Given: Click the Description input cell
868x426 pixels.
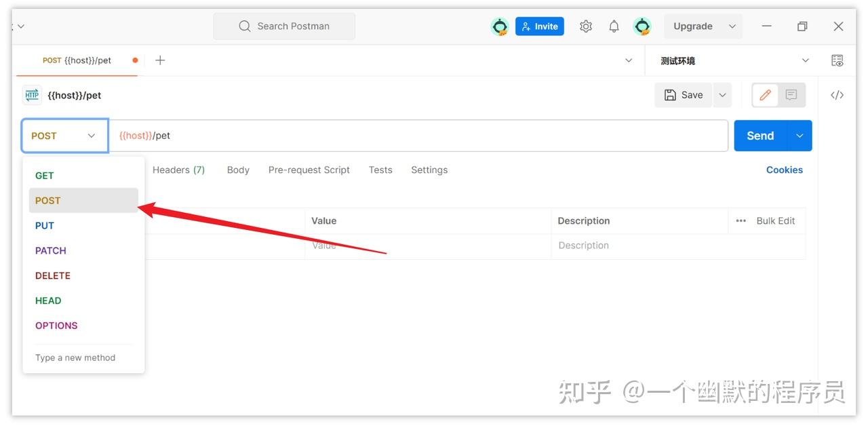Looking at the screenshot, I should pyautogui.click(x=678, y=246).
